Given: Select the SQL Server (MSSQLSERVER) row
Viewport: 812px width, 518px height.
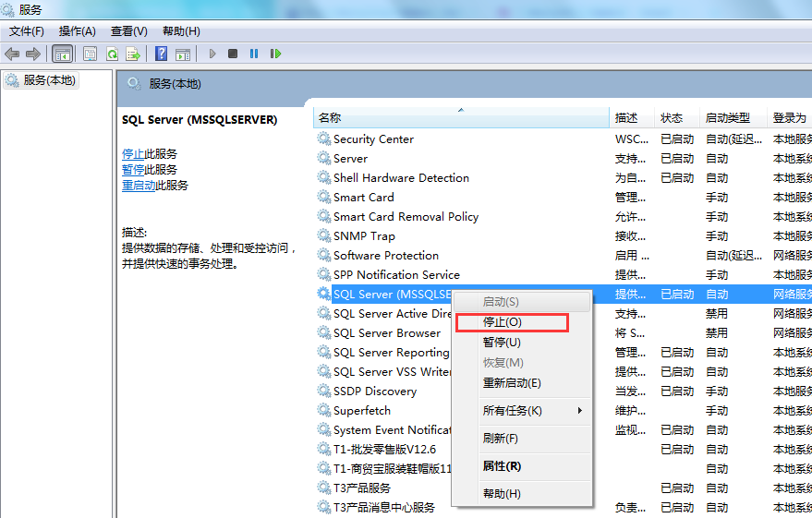Looking at the screenshot, I should pos(392,295).
